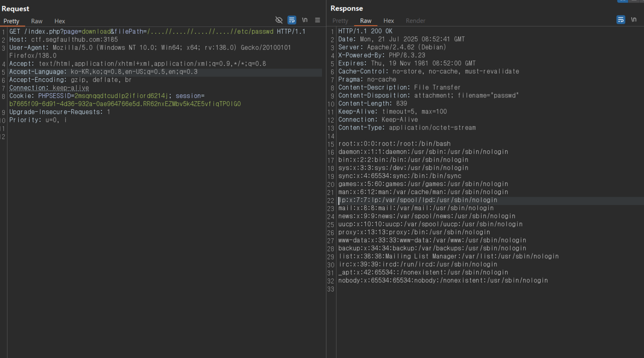
Task: Click the Content-Description: File Transfer header
Action: tap(399, 87)
